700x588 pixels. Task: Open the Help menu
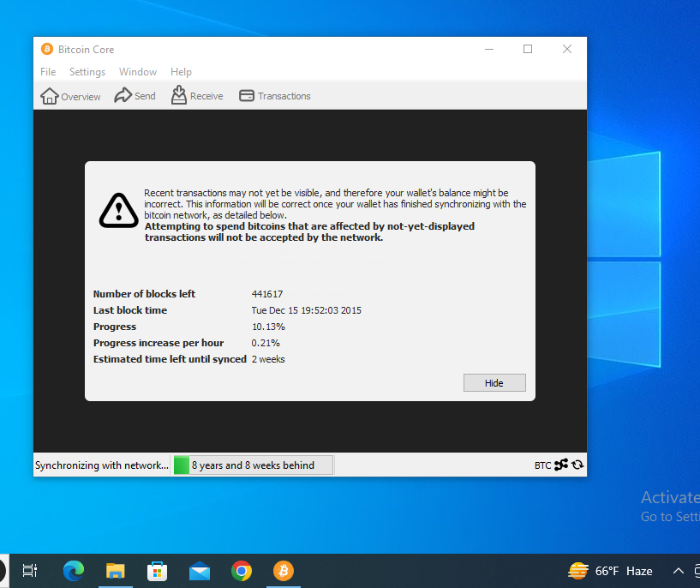[181, 72]
